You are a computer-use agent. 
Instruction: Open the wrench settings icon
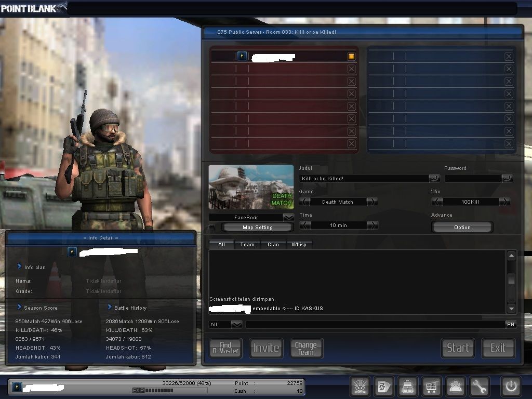click(x=478, y=387)
